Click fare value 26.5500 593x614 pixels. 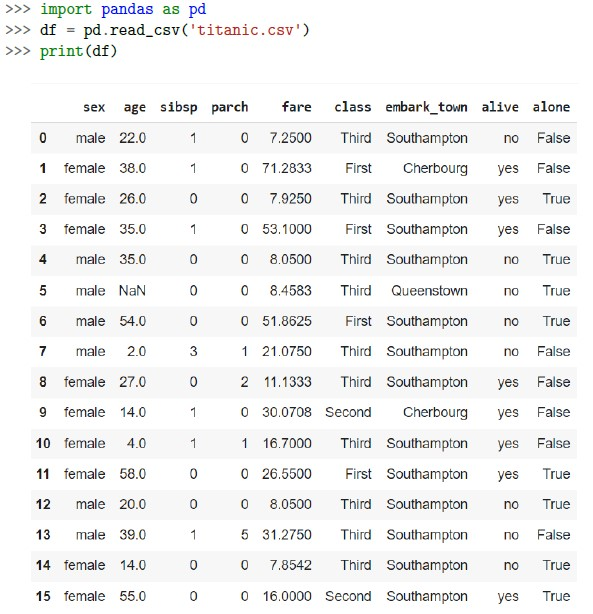click(x=287, y=474)
